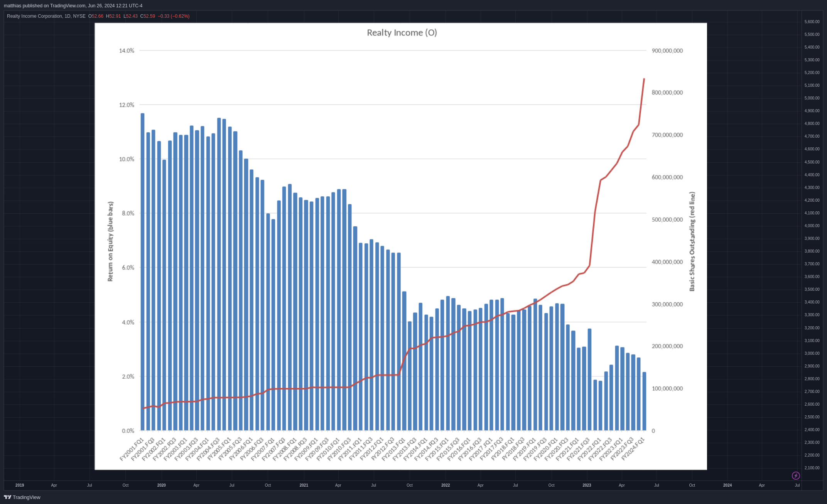
Task: Click the 'Realty Income Corporation, 1D, NYSE' symbol label
Action: [46, 16]
